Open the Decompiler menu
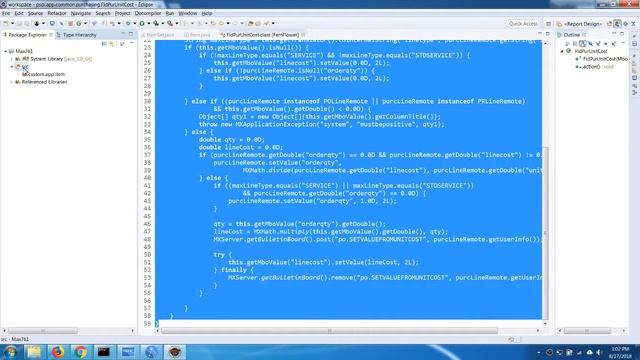This screenshot has width=640, height=360. pos(148,13)
